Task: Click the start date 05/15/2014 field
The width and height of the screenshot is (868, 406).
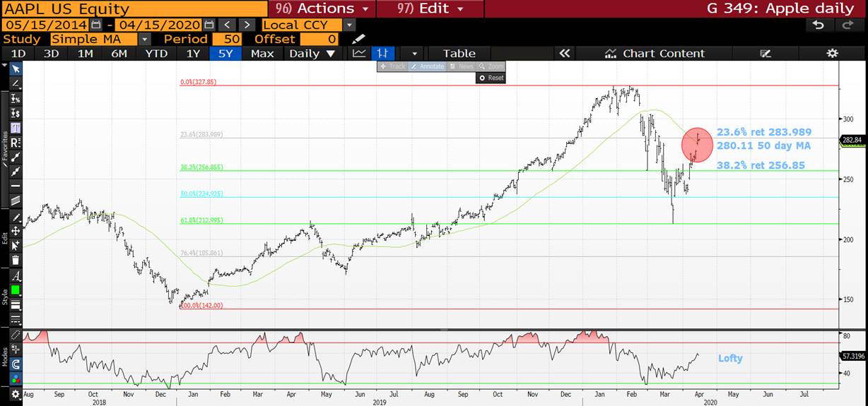Action: [x=46, y=25]
